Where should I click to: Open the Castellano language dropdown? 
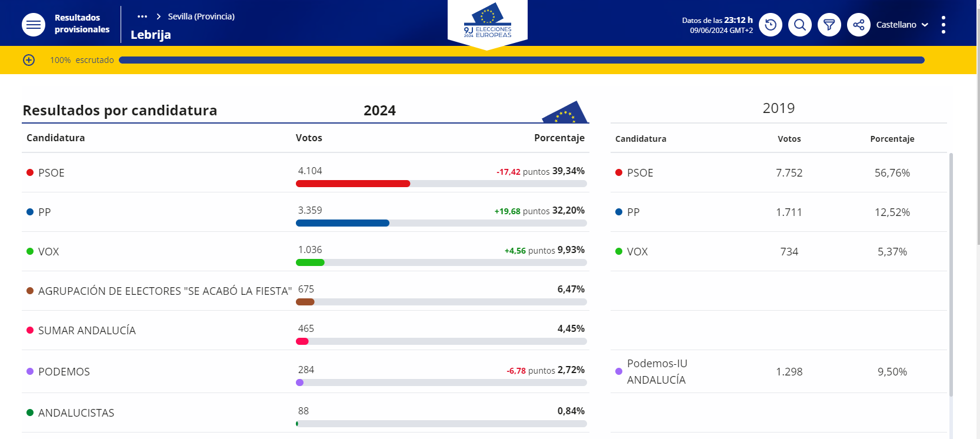coord(901,24)
